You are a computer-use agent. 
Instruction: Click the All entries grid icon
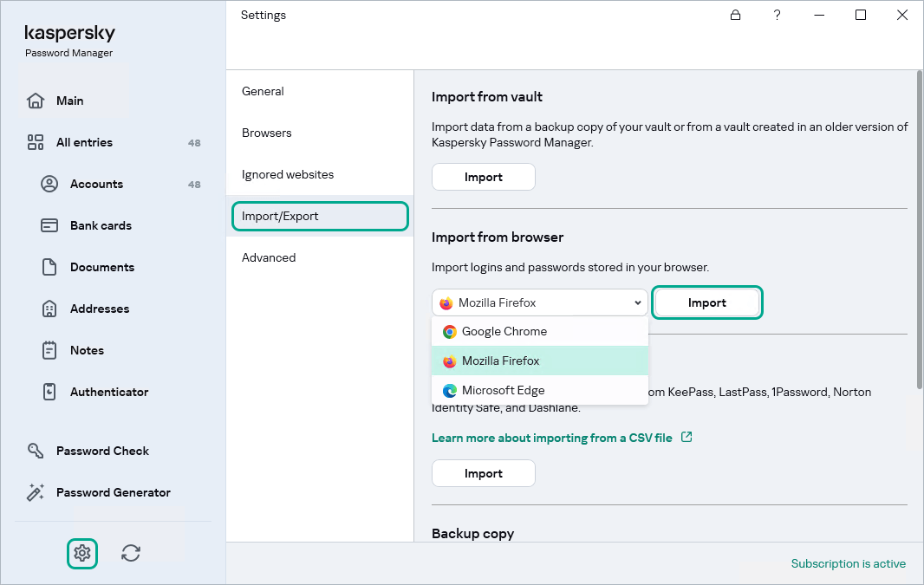click(x=36, y=142)
